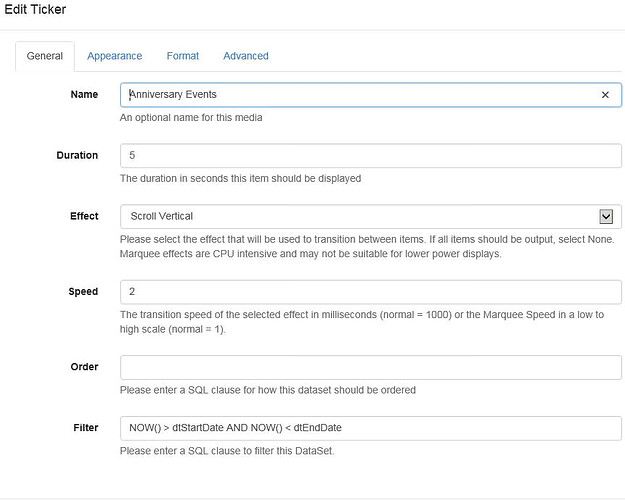
Task: Focus the Name field containing Anniversary Events
Action: tap(371, 95)
